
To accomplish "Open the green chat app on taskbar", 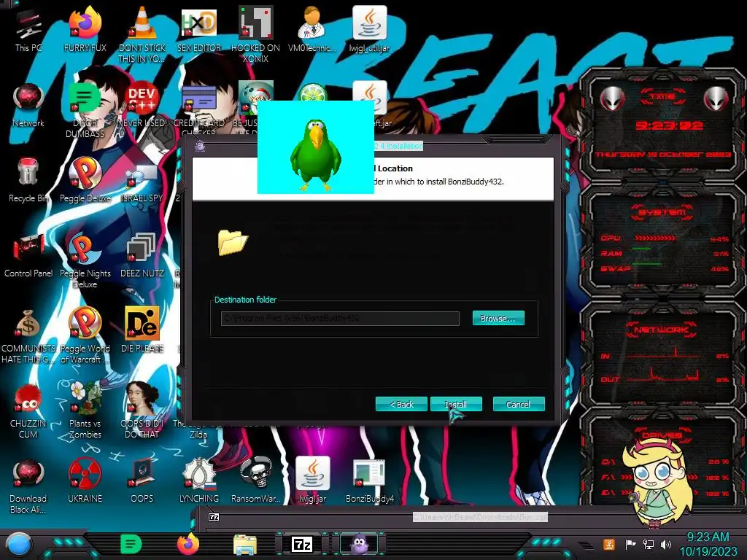I will 131,544.
